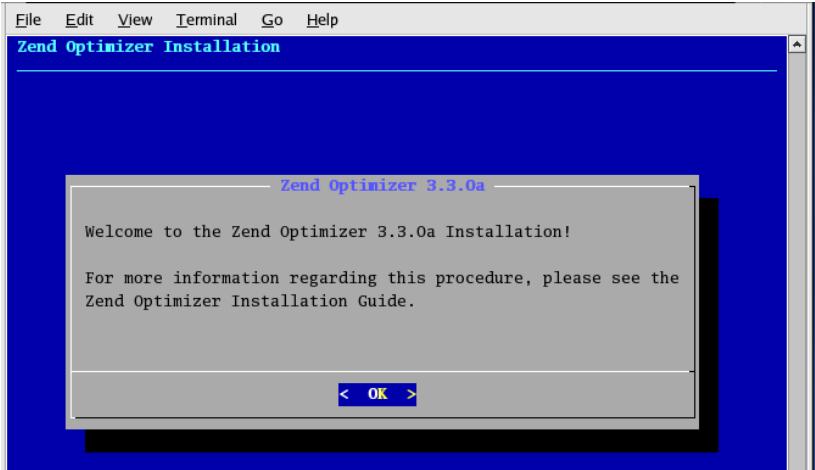
Task: Click the empty blue terminal area above dialog
Action: pos(397,122)
